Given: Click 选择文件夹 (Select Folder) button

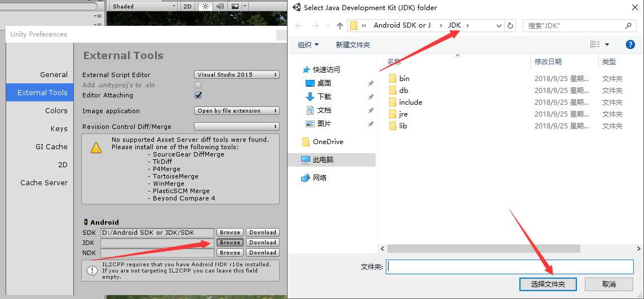Looking at the screenshot, I should coord(548,284).
